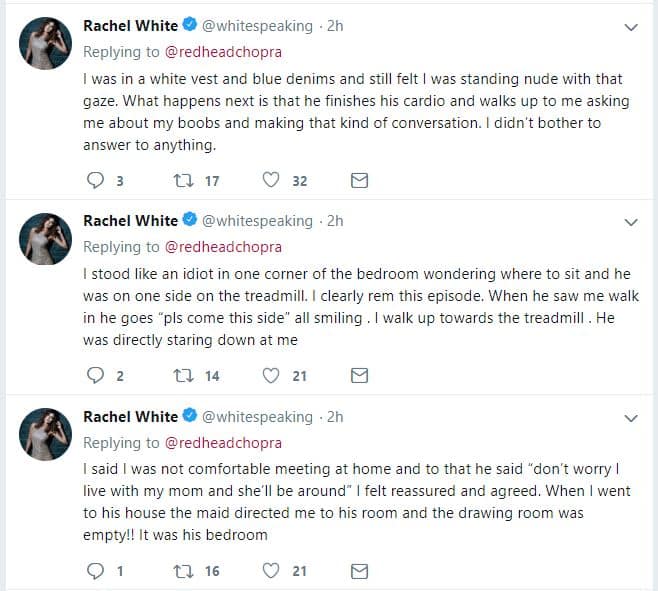Retweet the tweet with 14 retweets

pos(183,376)
